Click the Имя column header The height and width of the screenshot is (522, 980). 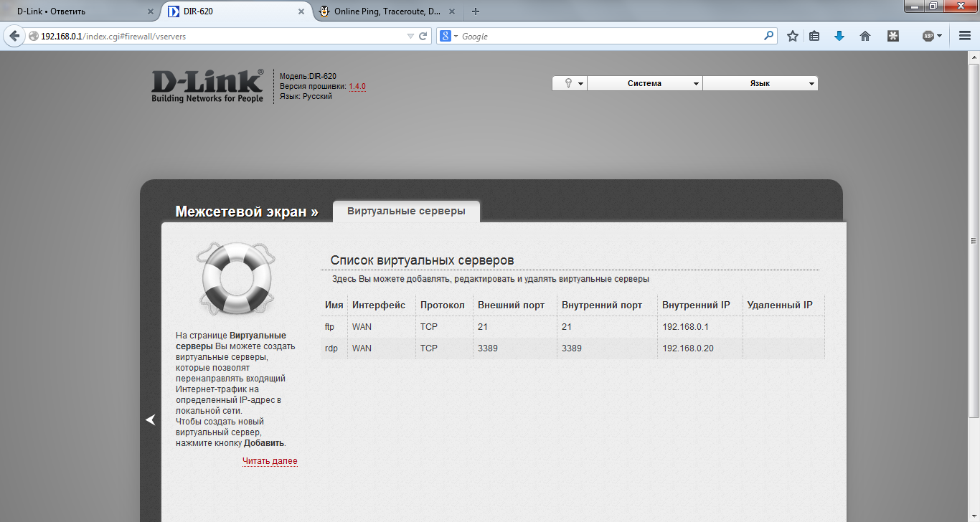(x=334, y=305)
